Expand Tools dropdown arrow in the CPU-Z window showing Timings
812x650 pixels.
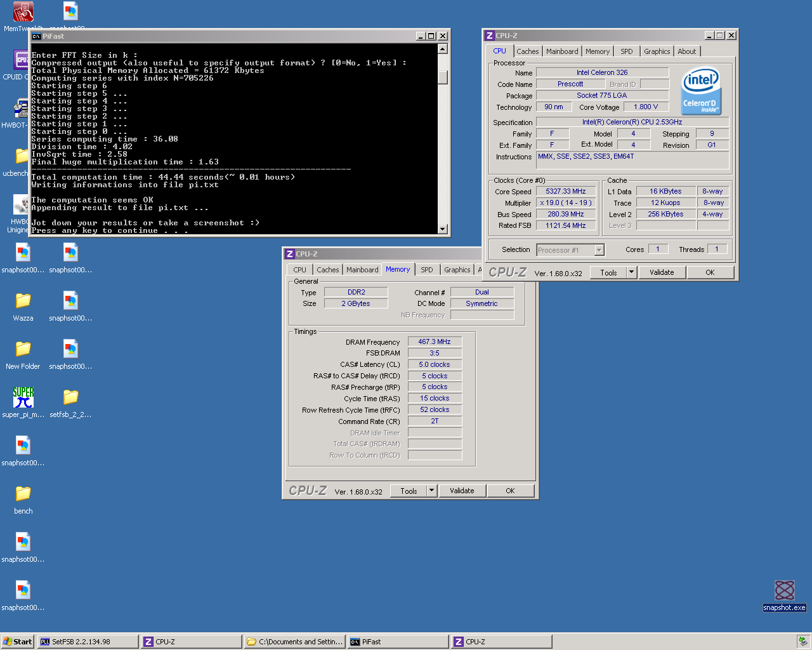click(431, 491)
